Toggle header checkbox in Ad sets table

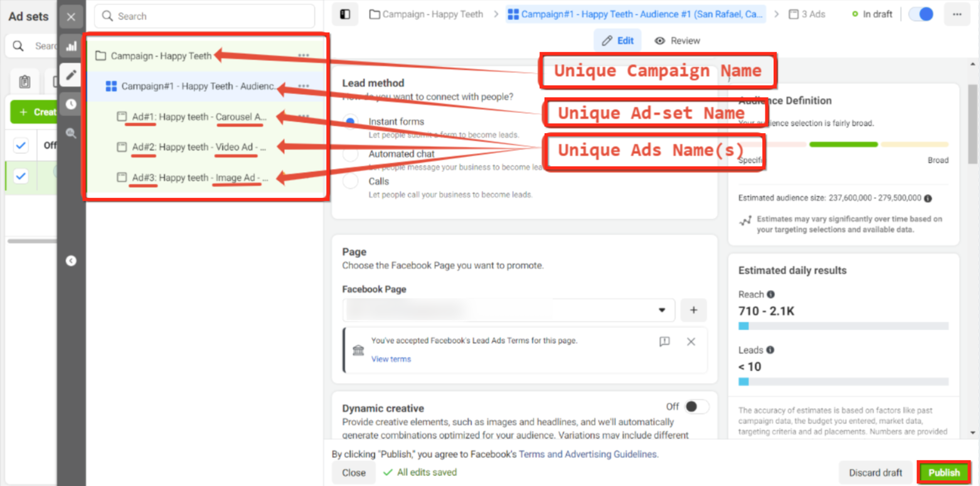pos(21,146)
